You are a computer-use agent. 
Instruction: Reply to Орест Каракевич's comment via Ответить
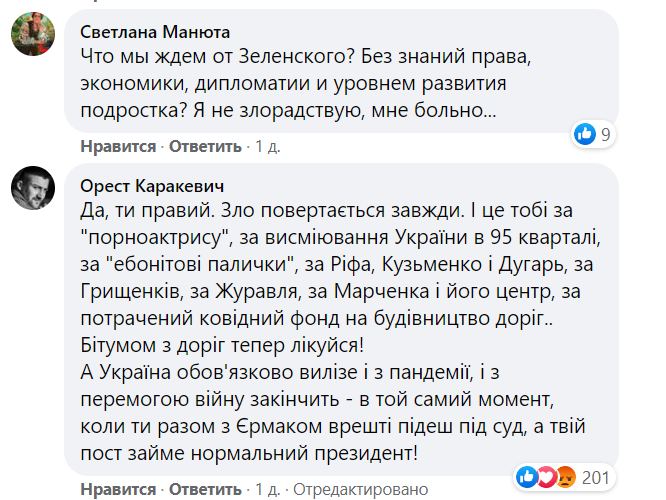point(205,489)
